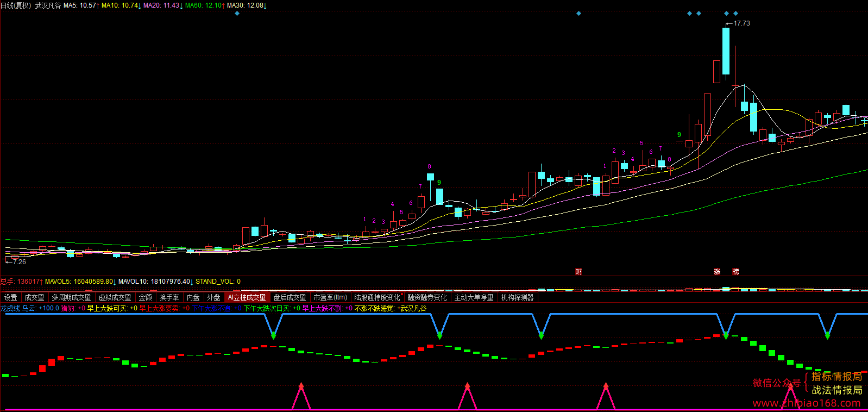Screen dimensions: 868x412
Task: Switch to the 主动大单净量 tab
Action: click(x=474, y=297)
